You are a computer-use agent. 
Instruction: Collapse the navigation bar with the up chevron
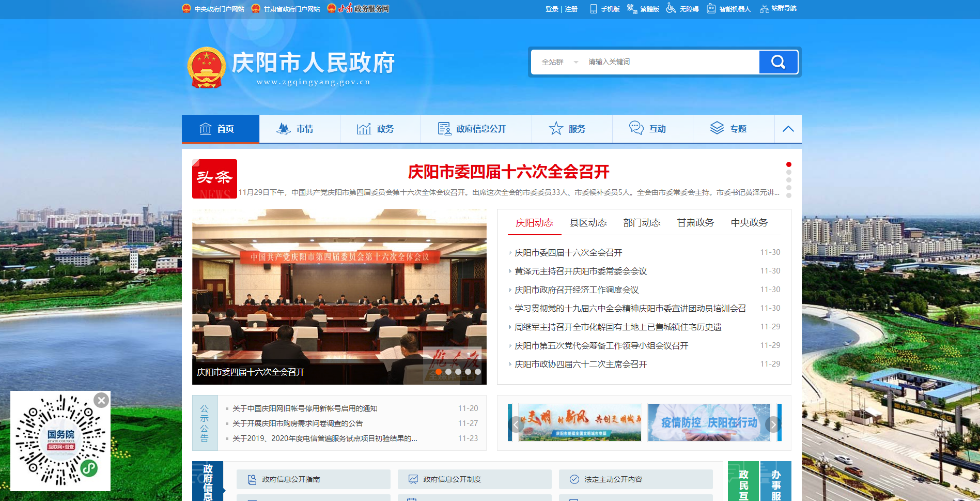tap(788, 129)
